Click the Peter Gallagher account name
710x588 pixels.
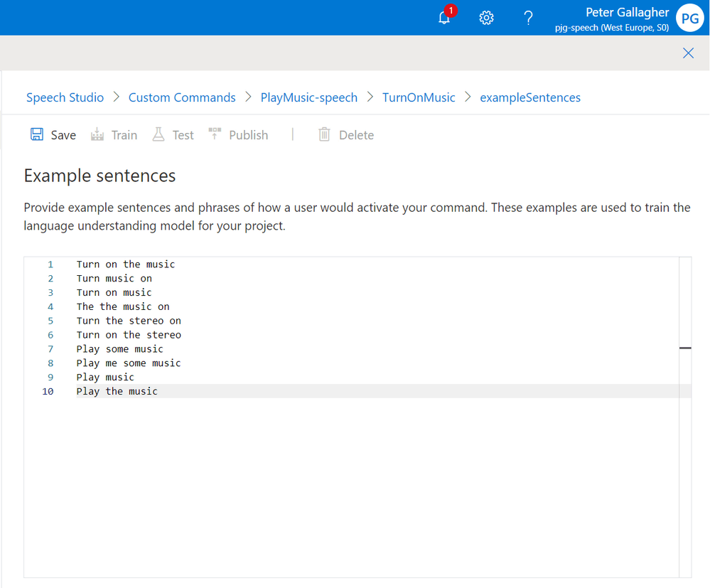tap(627, 12)
